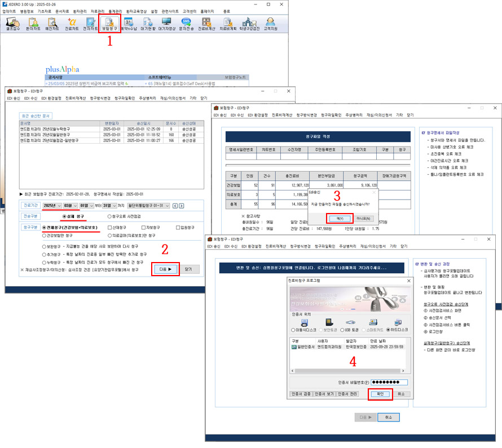
Task: Open the 통계관리 menu in main menu bar
Action: pos(114,11)
